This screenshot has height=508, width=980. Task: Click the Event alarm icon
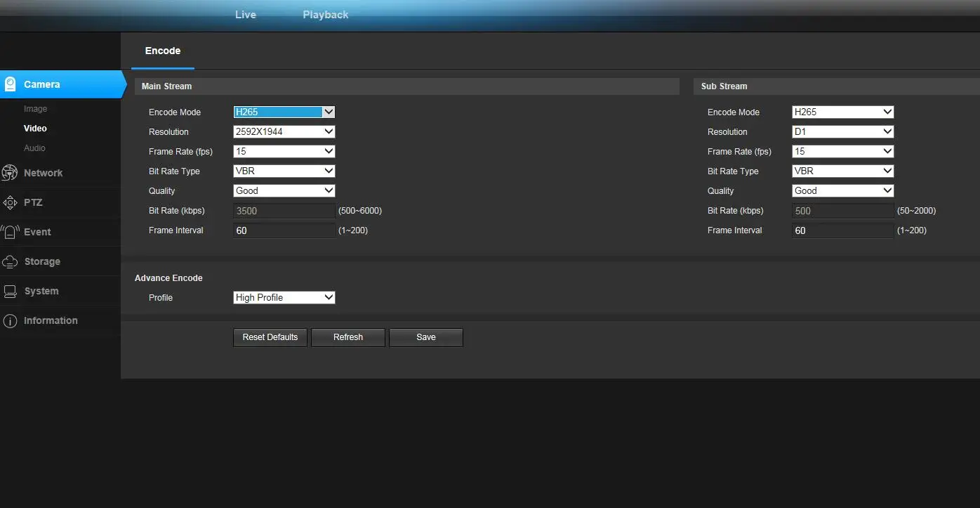click(10, 232)
